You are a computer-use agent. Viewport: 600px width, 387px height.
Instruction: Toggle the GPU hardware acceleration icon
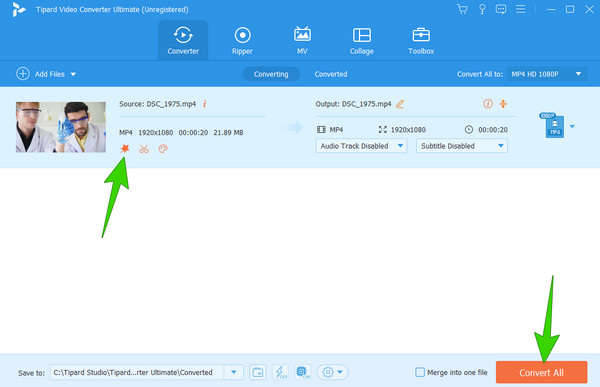303,372
